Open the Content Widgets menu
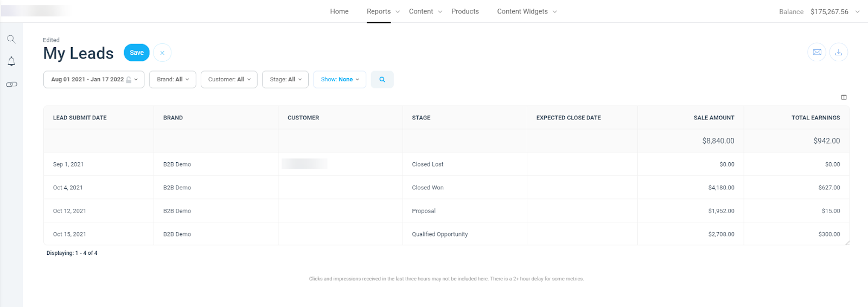 pyautogui.click(x=527, y=11)
